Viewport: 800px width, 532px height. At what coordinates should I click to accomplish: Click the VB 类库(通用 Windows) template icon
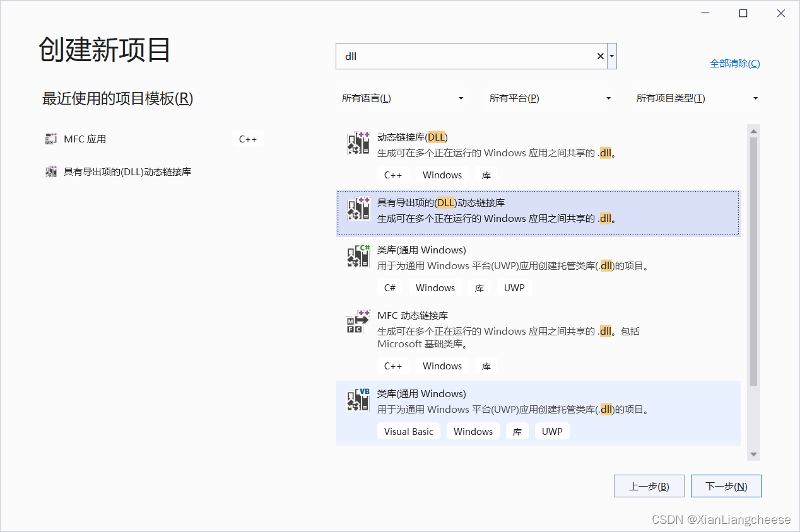click(x=358, y=400)
